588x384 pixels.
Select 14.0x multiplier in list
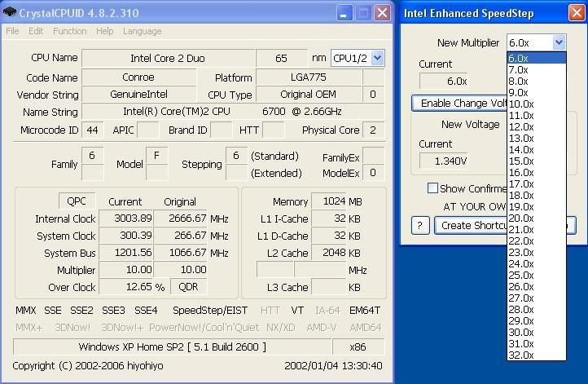[536, 149]
